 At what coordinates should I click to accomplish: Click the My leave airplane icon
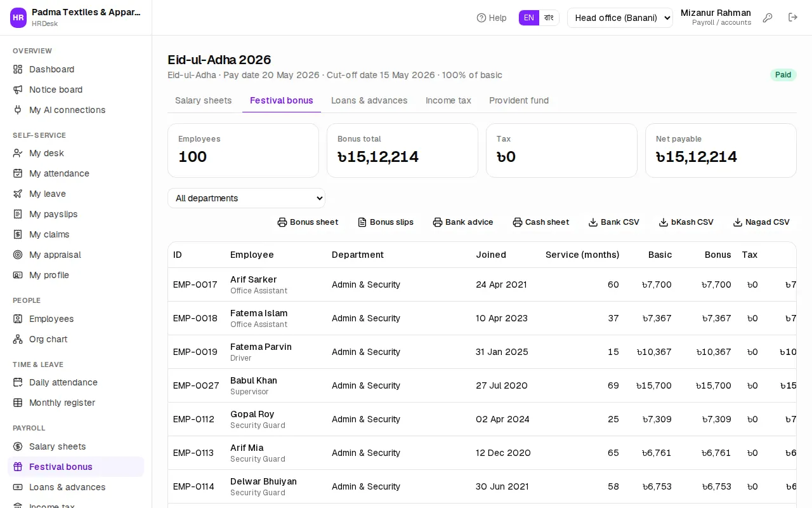[x=18, y=194]
